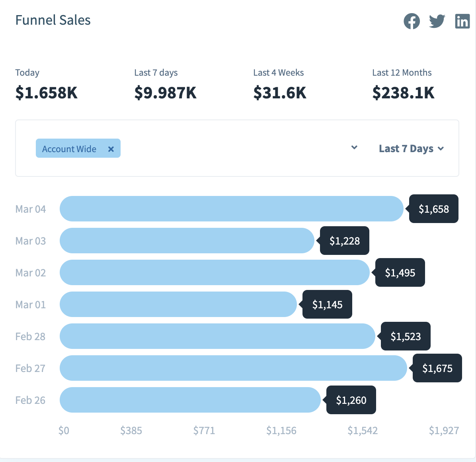Click the Feb 26 sales bar

[x=190, y=400]
